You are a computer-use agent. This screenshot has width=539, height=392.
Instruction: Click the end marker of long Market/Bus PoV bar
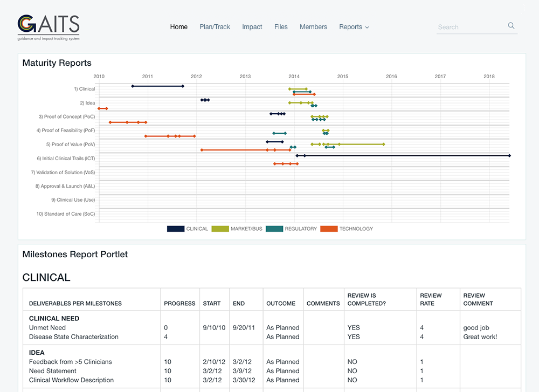tap(384, 144)
